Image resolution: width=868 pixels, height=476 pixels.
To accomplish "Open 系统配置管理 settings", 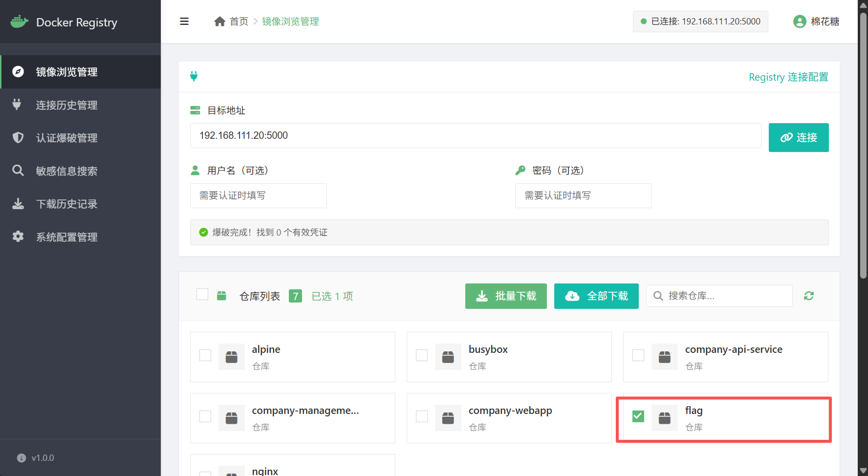I will tap(66, 237).
